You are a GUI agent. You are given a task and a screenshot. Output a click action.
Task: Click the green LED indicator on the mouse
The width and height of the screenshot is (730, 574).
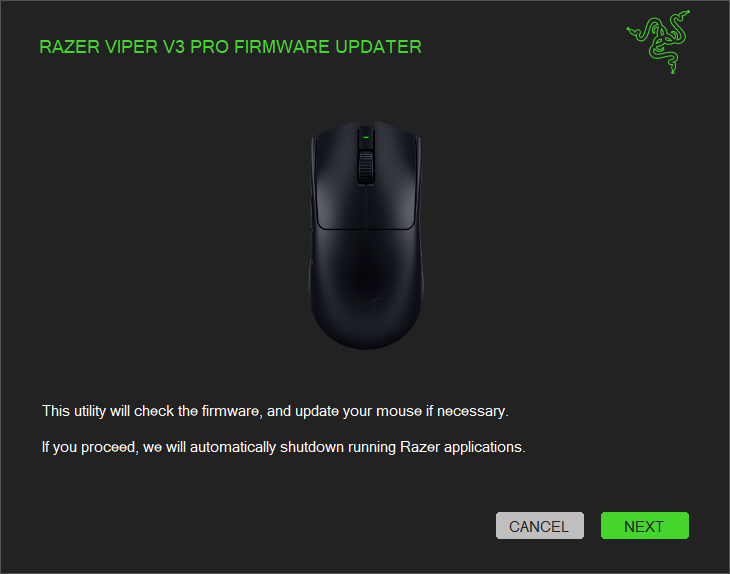tap(366, 137)
